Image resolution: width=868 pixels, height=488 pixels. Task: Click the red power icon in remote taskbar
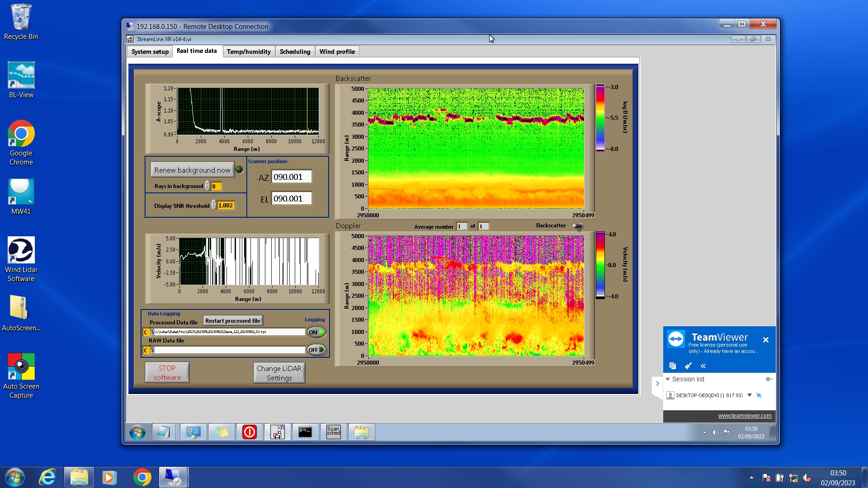tap(250, 432)
